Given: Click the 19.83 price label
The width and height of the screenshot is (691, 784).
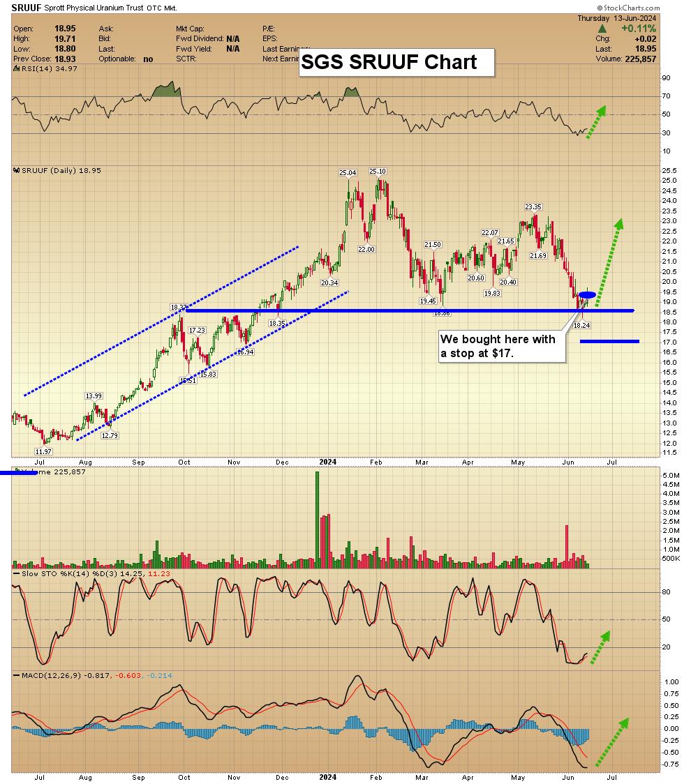Looking at the screenshot, I should pos(492,294).
